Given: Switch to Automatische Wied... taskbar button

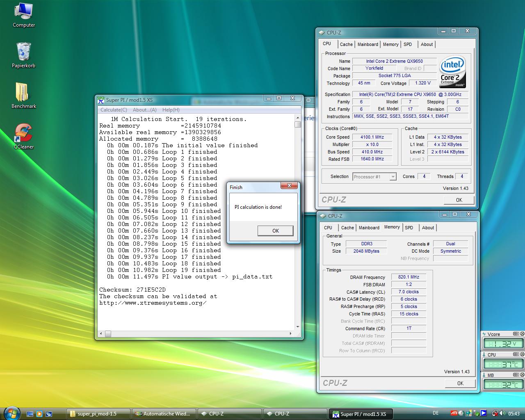Looking at the screenshot, I should pyautogui.click(x=164, y=414).
